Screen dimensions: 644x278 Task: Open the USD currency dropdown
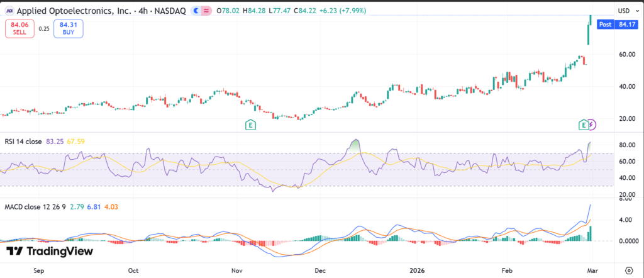(626, 11)
